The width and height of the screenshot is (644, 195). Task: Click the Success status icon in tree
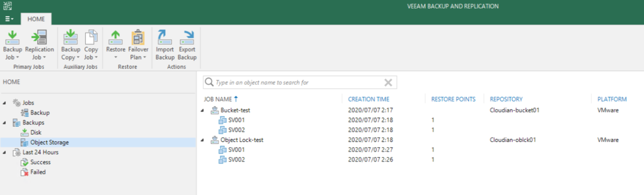(x=24, y=162)
